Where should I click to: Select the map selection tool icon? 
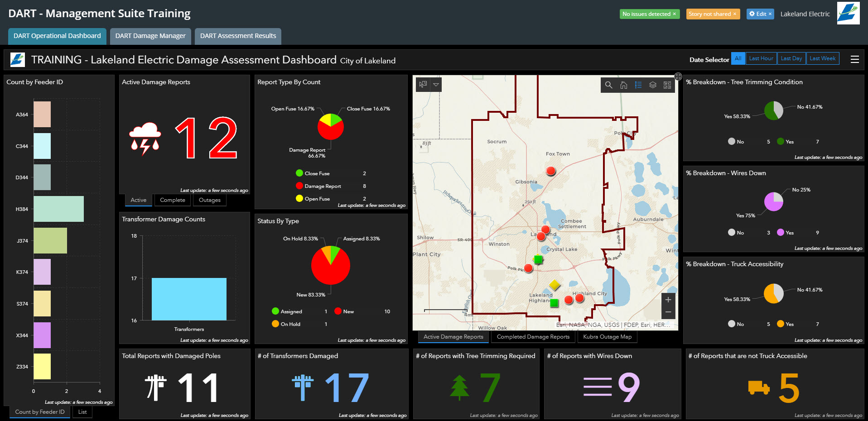coord(423,84)
